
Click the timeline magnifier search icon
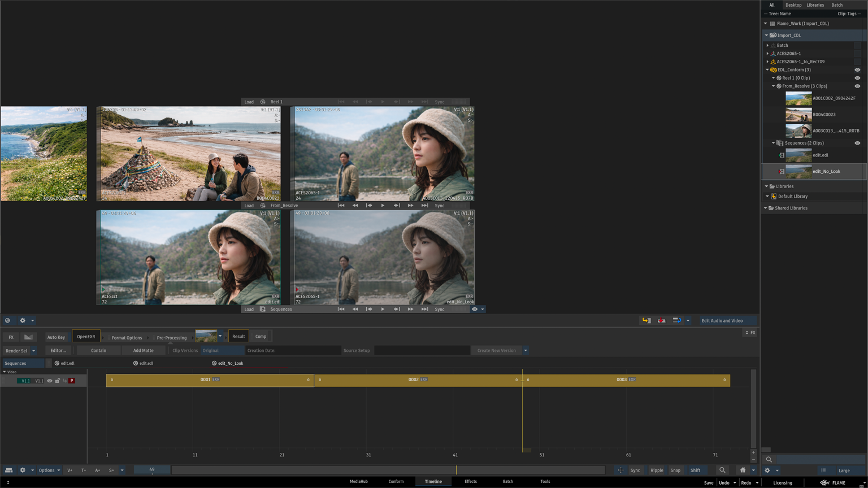pyautogui.click(x=722, y=470)
